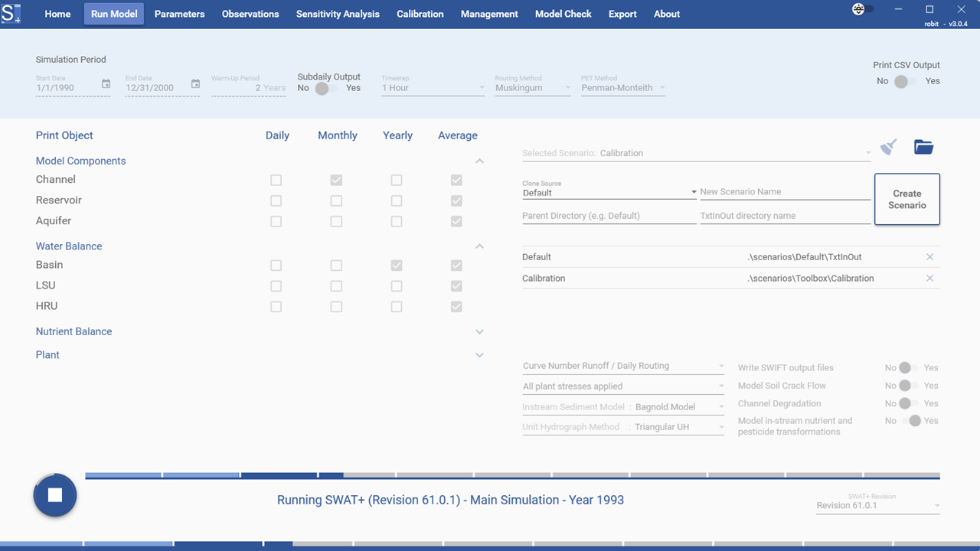
Task: Uncheck Basin Yearly output checkbox
Action: click(397, 266)
